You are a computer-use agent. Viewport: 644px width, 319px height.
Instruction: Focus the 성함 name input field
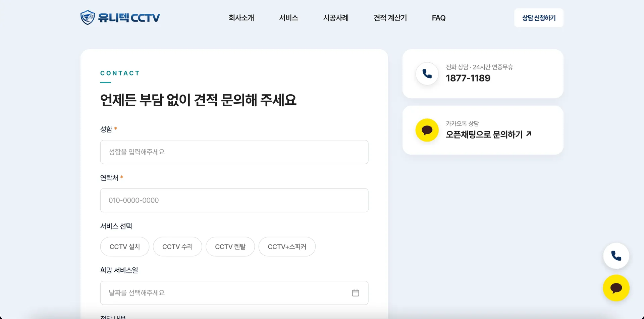click(x=234, y=152)
